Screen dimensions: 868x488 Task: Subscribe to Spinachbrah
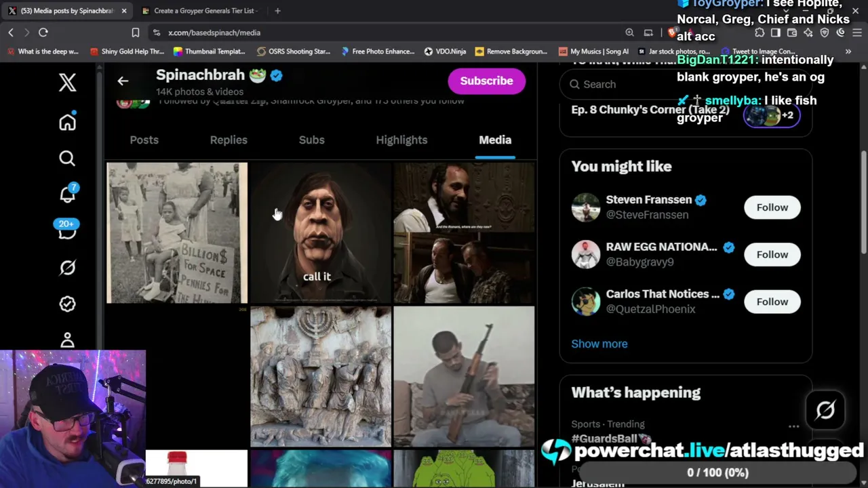pos(487,81)
